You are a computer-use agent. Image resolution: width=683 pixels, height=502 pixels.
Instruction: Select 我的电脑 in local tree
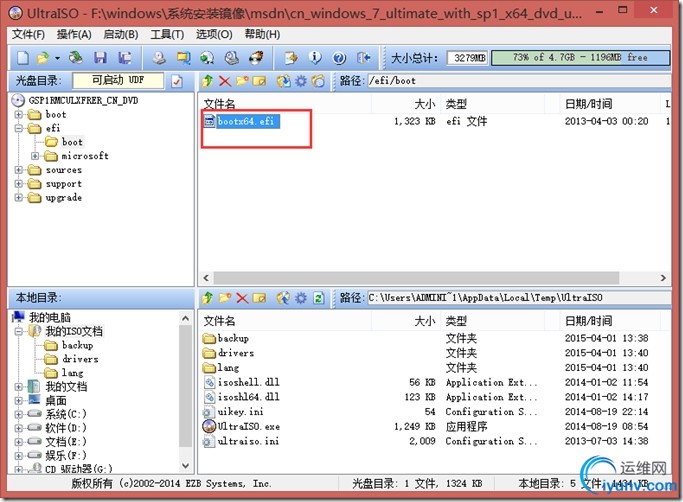(x=50, y=317)
